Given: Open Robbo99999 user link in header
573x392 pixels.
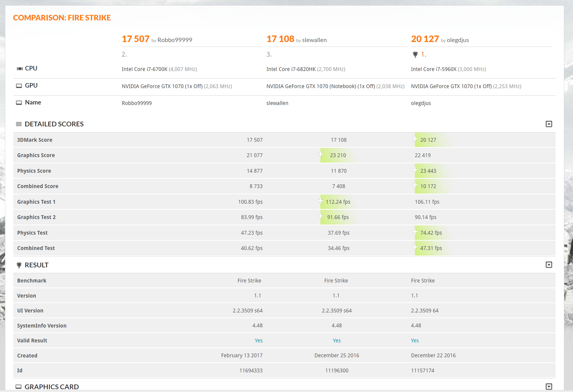Looking at the screenshot, I should click(x=175, y=40).
